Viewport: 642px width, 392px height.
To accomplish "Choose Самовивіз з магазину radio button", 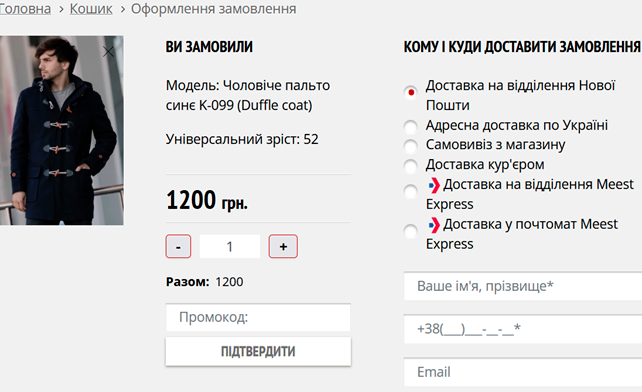I will (411, 146).
